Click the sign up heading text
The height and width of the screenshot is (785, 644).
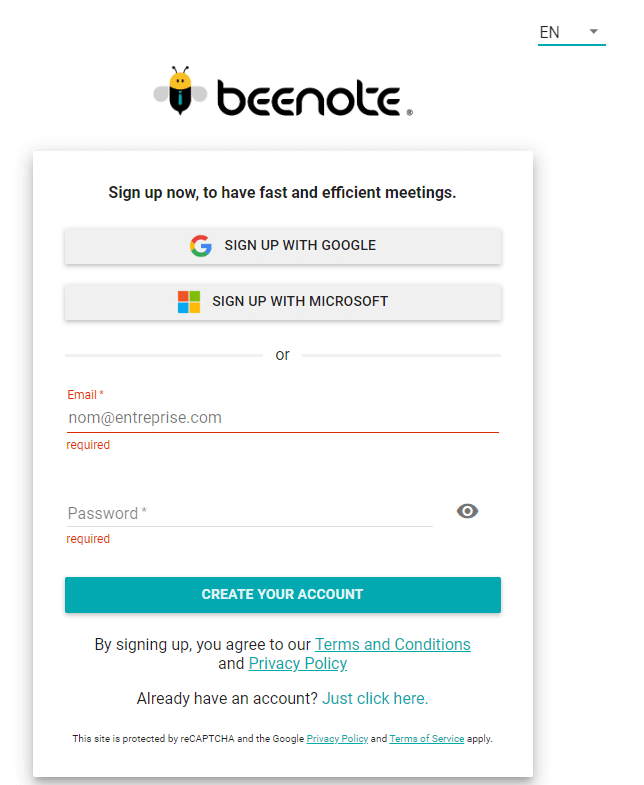[282, 193]
